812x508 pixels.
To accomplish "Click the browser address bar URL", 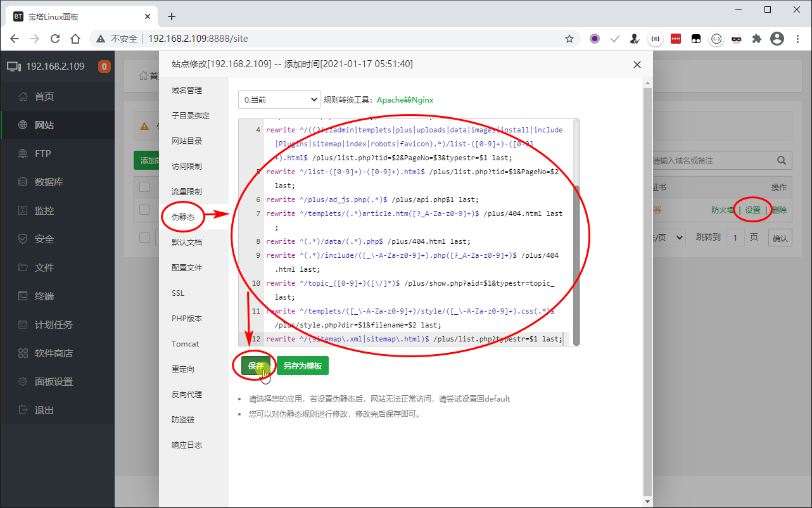I will [x=198, y=39].
